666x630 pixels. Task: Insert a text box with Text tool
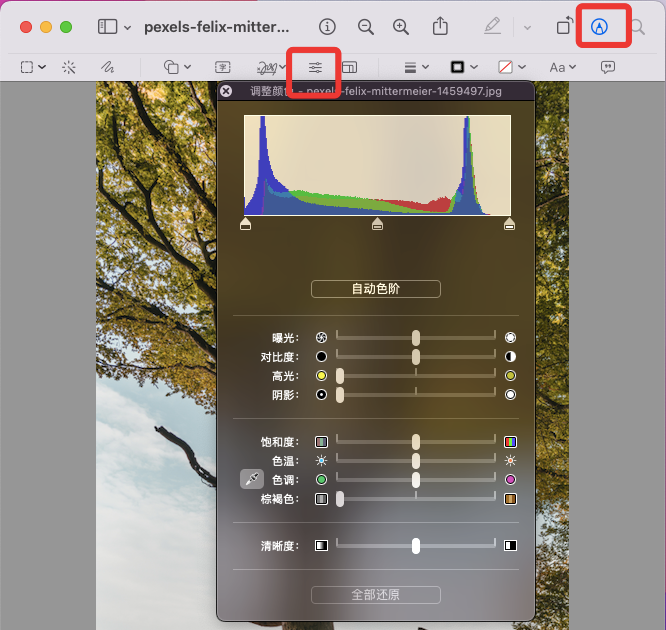coord(223,67)
